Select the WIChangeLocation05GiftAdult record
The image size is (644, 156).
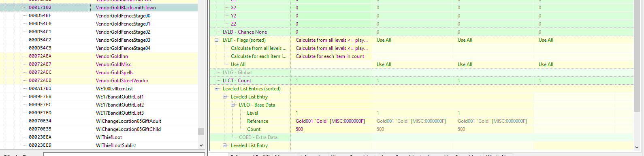[128, 121]
